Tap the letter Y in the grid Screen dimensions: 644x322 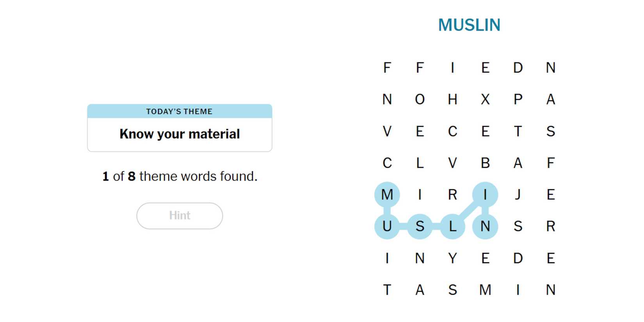point(452,258)
